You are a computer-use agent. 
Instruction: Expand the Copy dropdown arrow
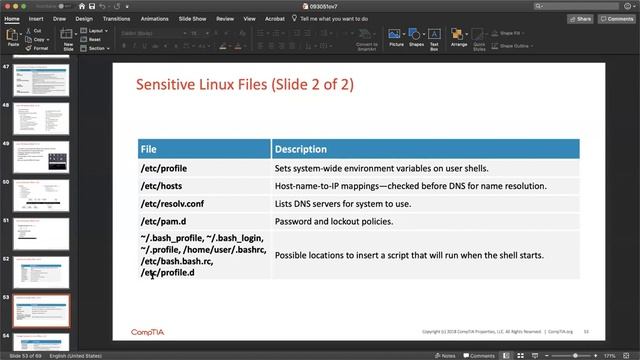click(x=48, y=40)
